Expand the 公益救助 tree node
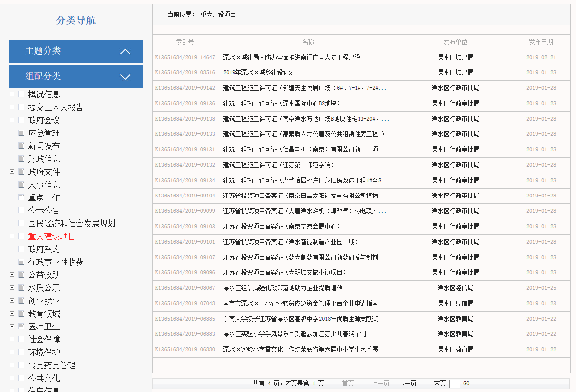This screenshot has width=576, height=392. 12,275
